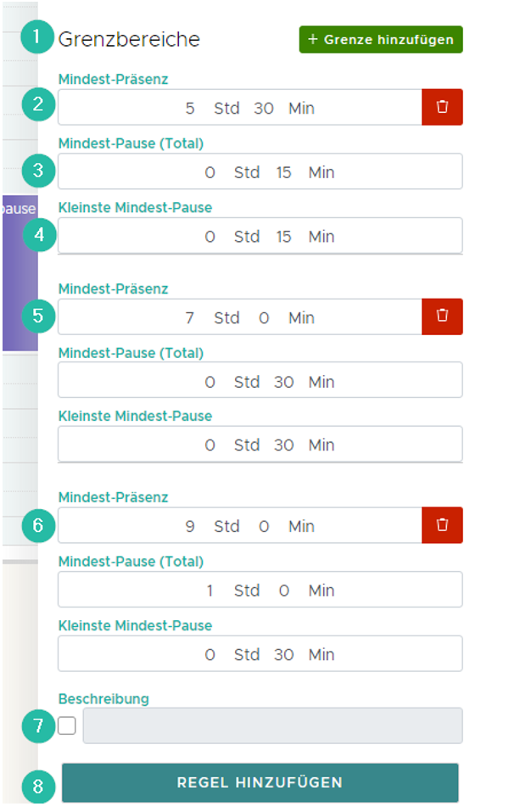This screenshot has width=509, height=812.
Task: Click the Grenze hinzufügen button
Action: point(381,39)
